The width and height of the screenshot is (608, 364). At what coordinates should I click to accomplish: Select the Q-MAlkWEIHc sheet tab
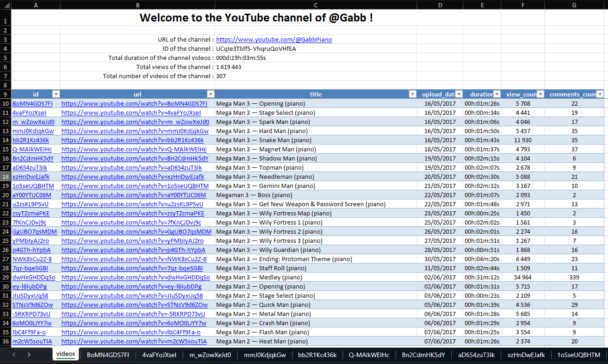click(369, 355)
